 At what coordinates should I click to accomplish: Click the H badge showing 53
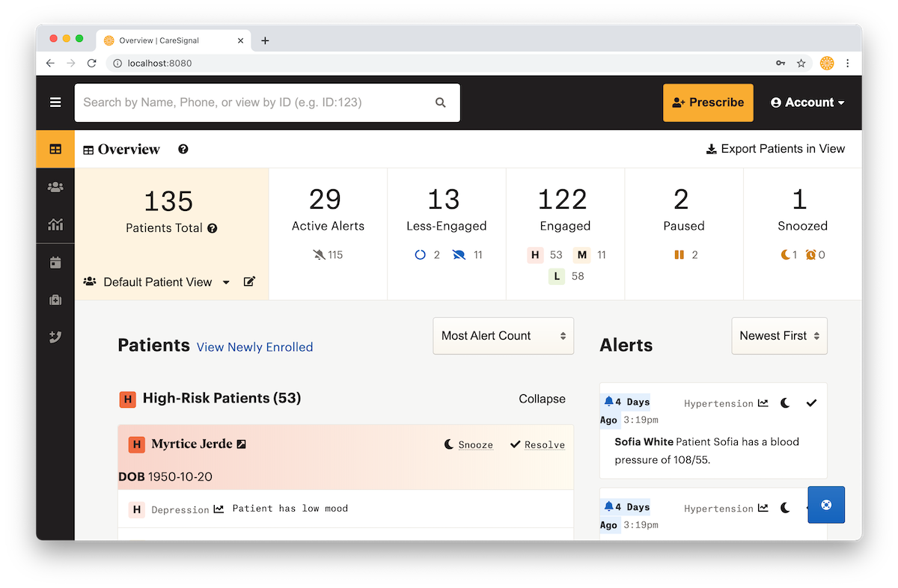535,255
